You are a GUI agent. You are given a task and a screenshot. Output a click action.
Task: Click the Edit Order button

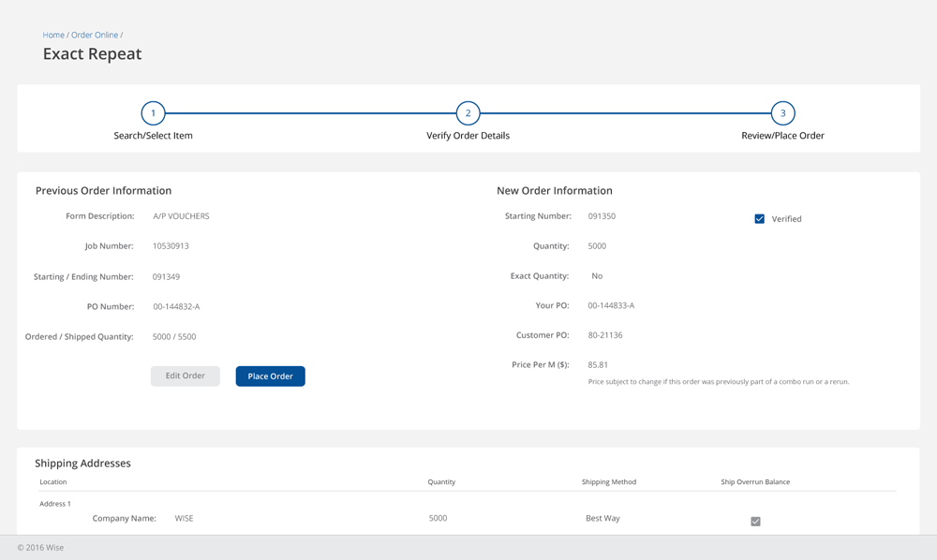point(186,376)
